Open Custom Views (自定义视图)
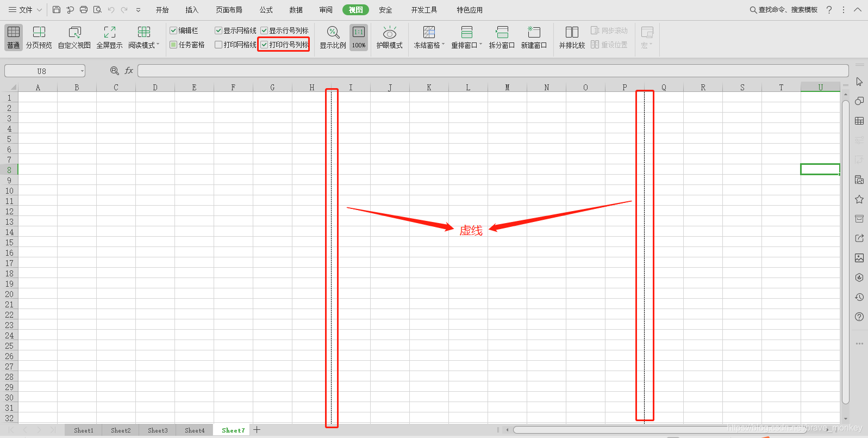 point(74,37)
